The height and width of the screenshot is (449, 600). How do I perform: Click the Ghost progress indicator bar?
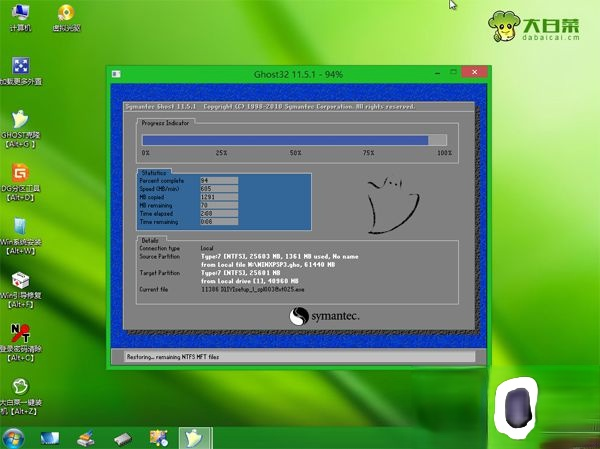click(294, 140)
